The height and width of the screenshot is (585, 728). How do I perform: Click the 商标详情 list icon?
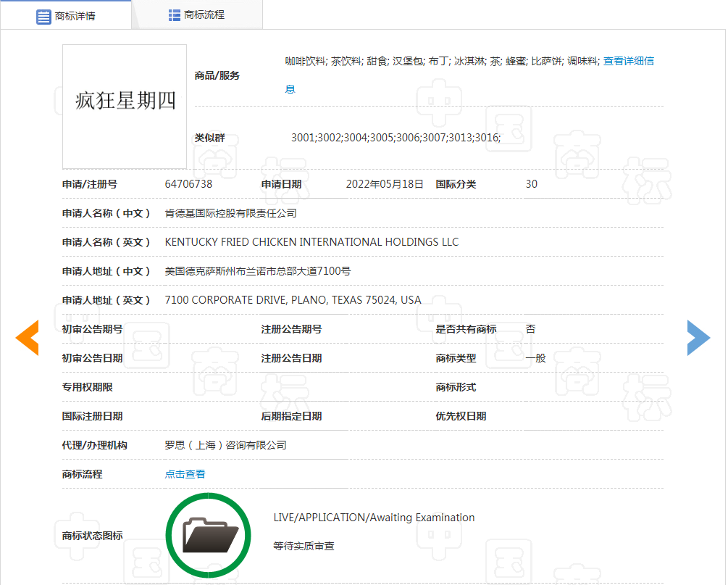[43, 17]
